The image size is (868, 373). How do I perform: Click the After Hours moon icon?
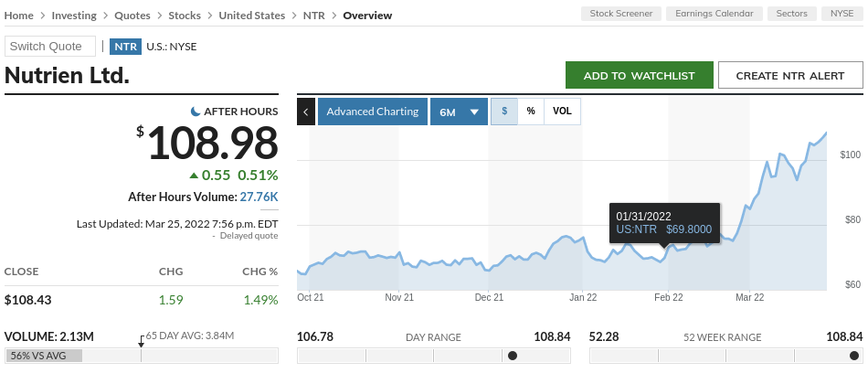[x=196, y=111]
